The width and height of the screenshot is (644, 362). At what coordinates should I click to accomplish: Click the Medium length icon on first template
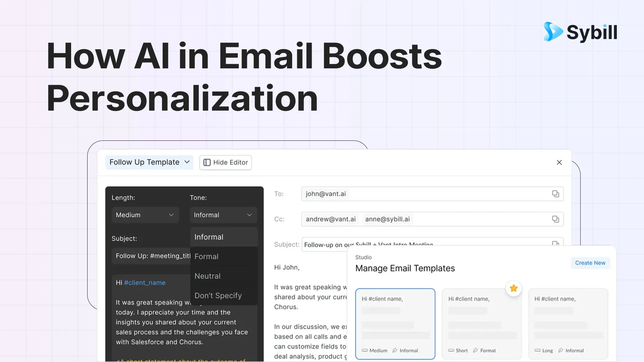pyautogui.click(x=365, y=351)
